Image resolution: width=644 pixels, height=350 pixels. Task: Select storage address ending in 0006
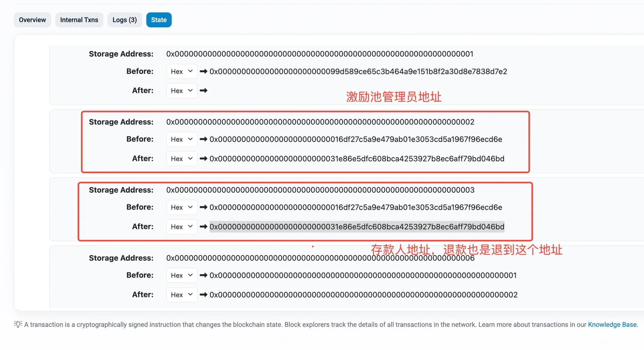320,258
